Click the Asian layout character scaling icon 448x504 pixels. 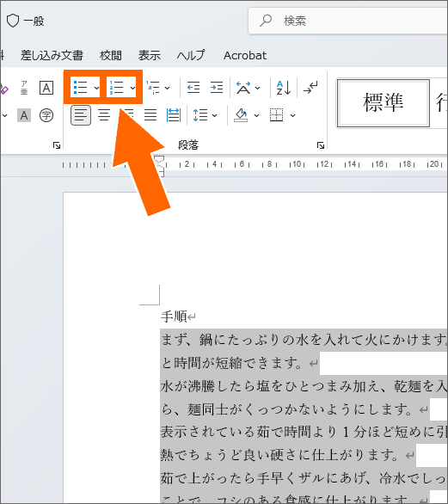[x=243, y=88]
